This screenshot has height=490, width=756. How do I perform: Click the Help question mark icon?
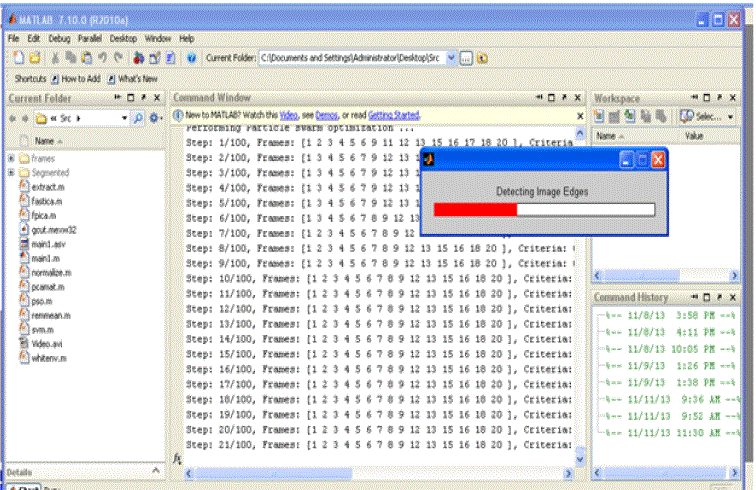coord(191,58)
